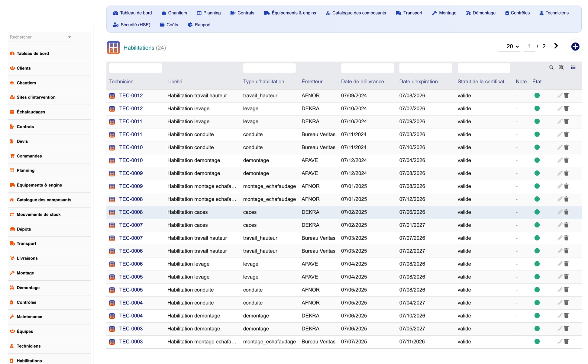Open Commandes in sidebar
This screenshot has height=364, width=588.
(29, 156)
